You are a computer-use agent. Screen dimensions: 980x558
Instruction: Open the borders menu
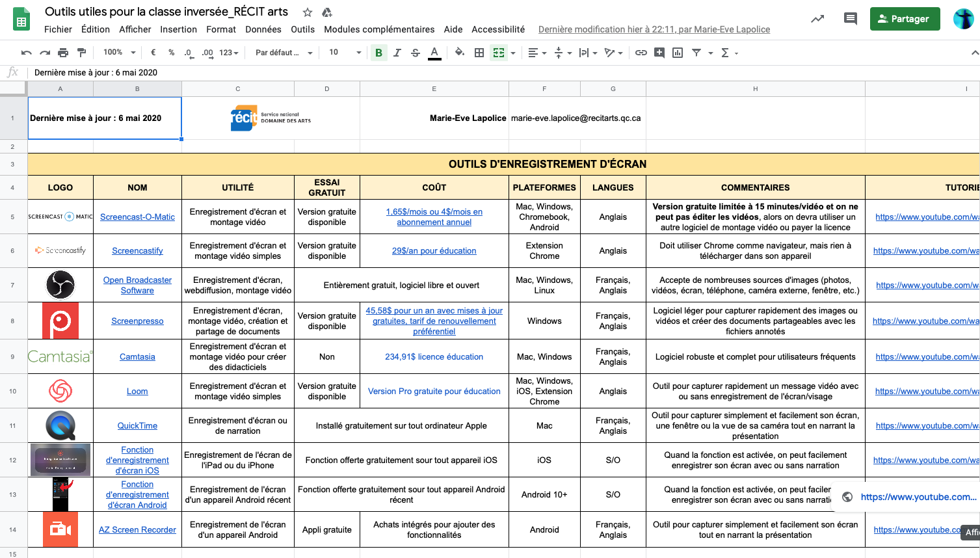(x=479, y=53)
